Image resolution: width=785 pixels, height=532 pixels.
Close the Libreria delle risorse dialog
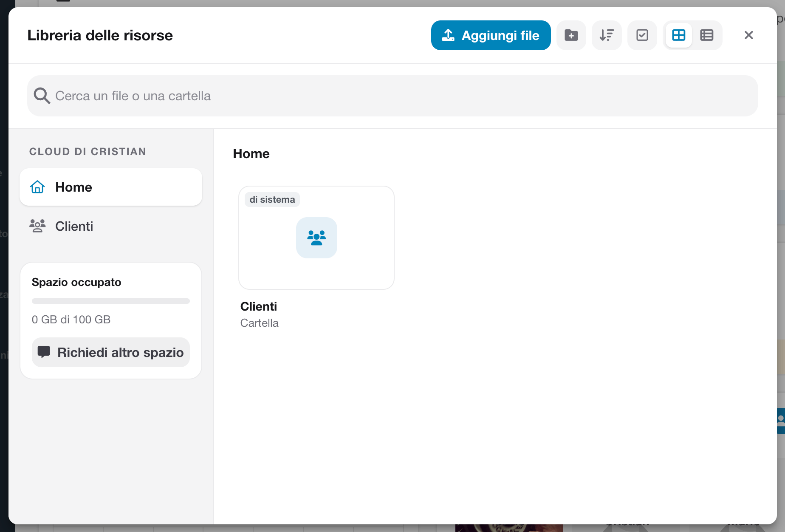[x=749, y=35]
